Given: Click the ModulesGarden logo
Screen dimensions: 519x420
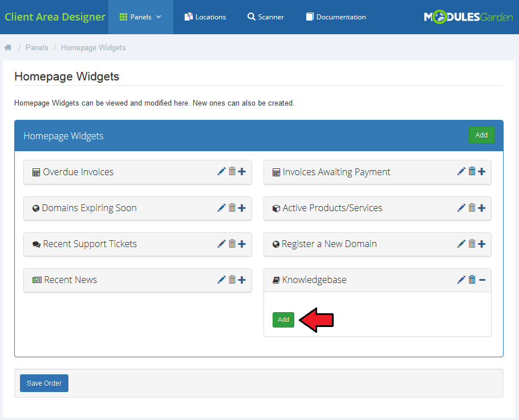Looking at the screenshot, I should [x=468, y=17].
